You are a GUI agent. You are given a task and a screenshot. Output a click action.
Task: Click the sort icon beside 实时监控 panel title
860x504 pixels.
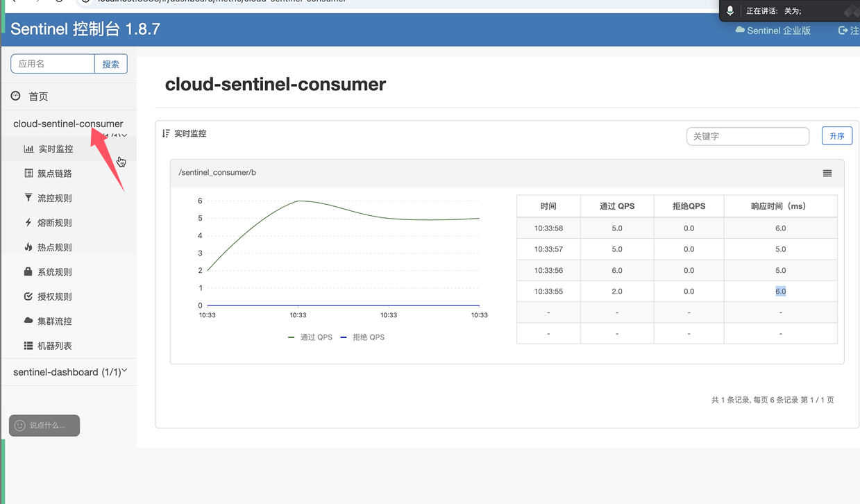click(166, 133)
